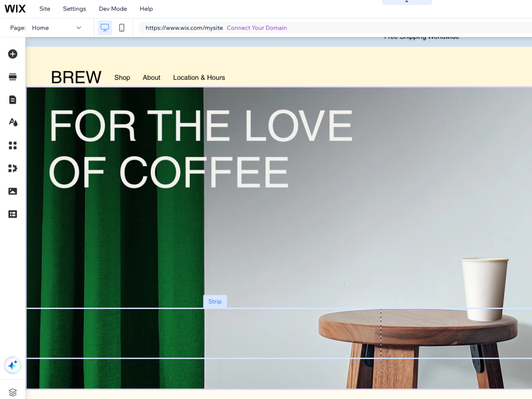
Task: Open the Layers panel icon
Action: (x=13, y=392)
